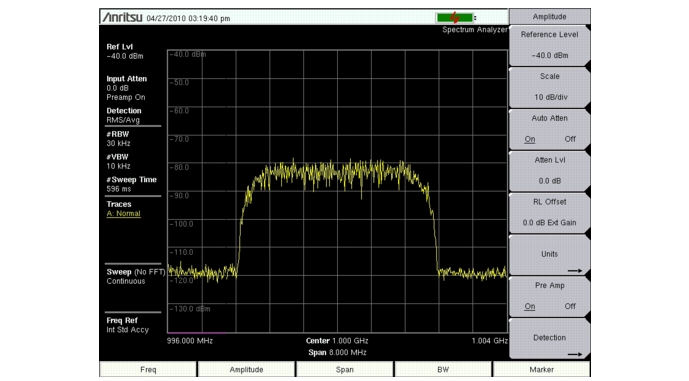Screen dimensions: 689x381
Task: Click the Anritsu logo
Action: pyautogui.click(x=122, y=18)
